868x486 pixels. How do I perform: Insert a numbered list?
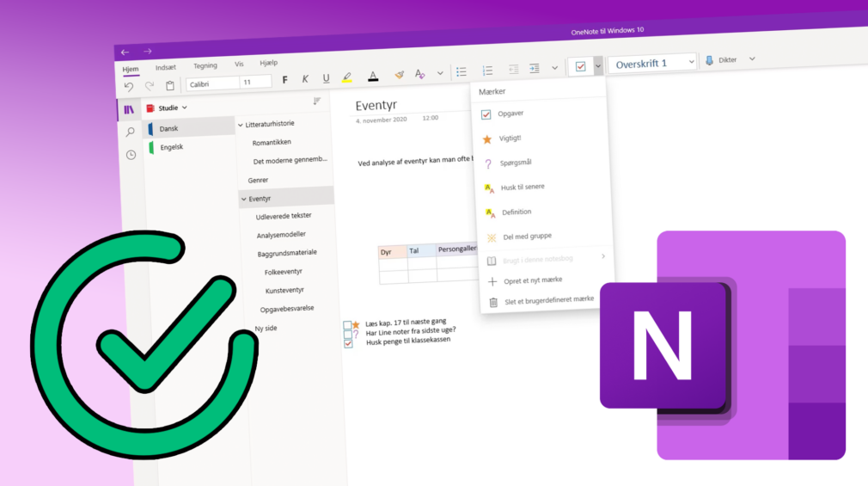[x=487, y=71]
